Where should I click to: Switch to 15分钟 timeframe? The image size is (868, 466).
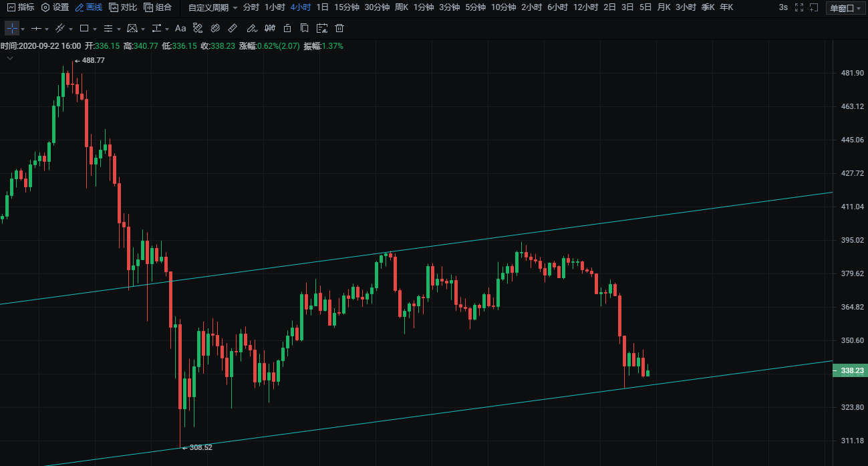coord(347,7)
